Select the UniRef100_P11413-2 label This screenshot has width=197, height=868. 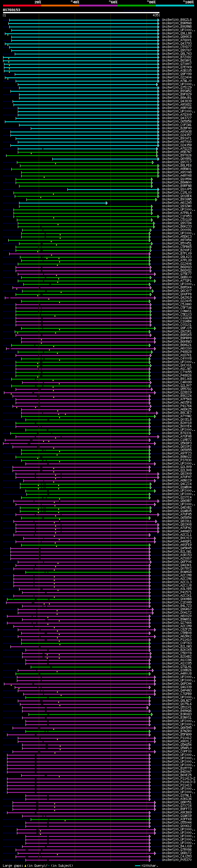pyautogui.click(x=179, y=779)
